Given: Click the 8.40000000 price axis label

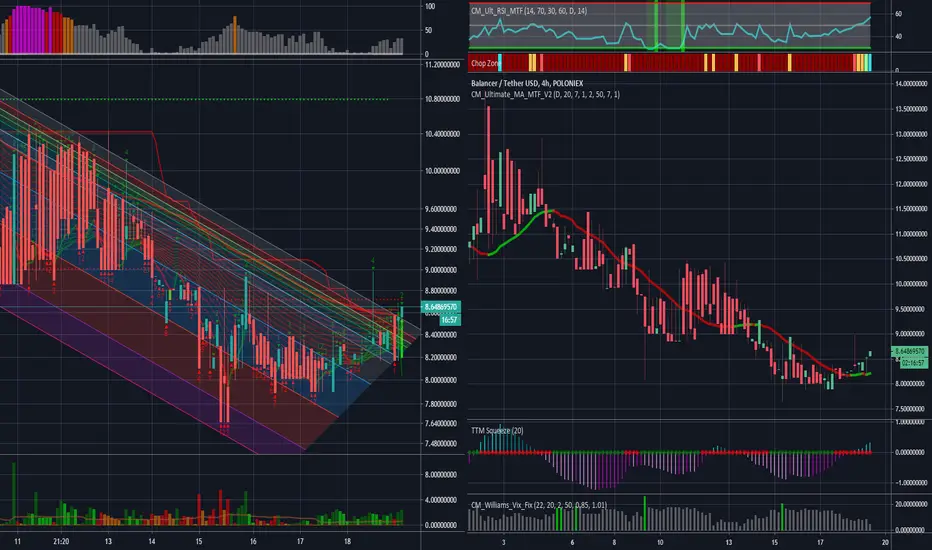Looking at the screenshot, I should pos(441,335).
